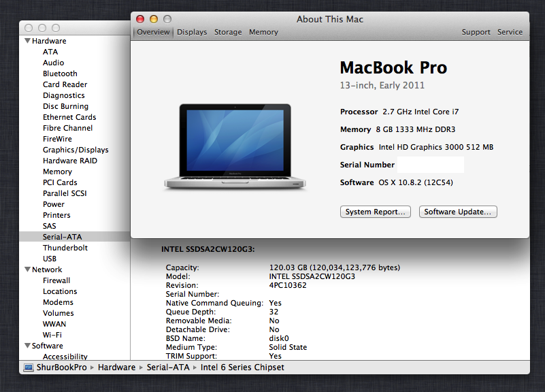Switch to the Overview tab

pos(153,32)
